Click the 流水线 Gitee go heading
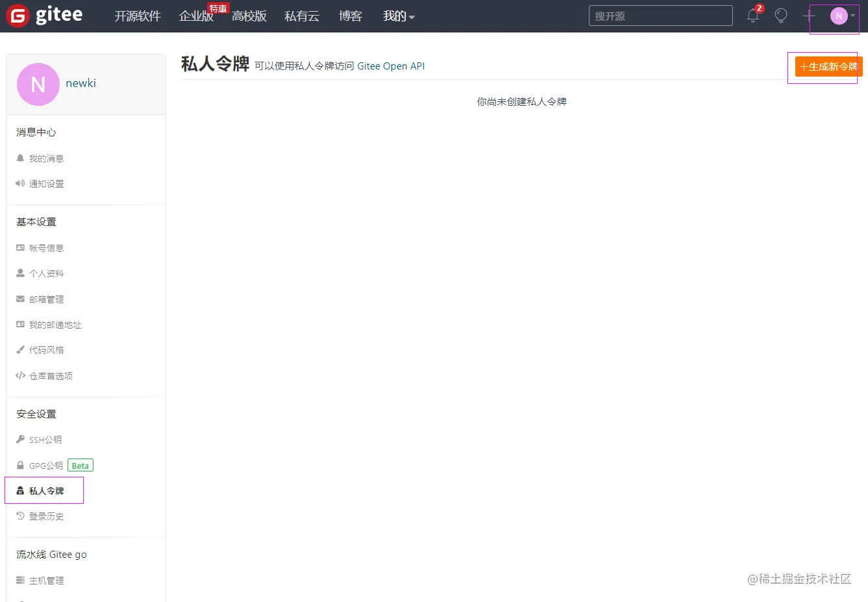868x602 pixels. (x=51, y=554)
